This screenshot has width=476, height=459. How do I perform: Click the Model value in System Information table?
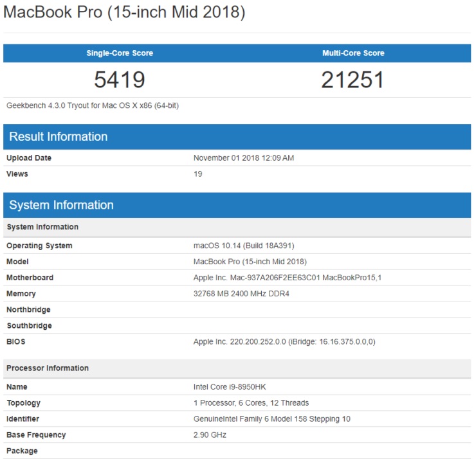click(x=250, y=262)
